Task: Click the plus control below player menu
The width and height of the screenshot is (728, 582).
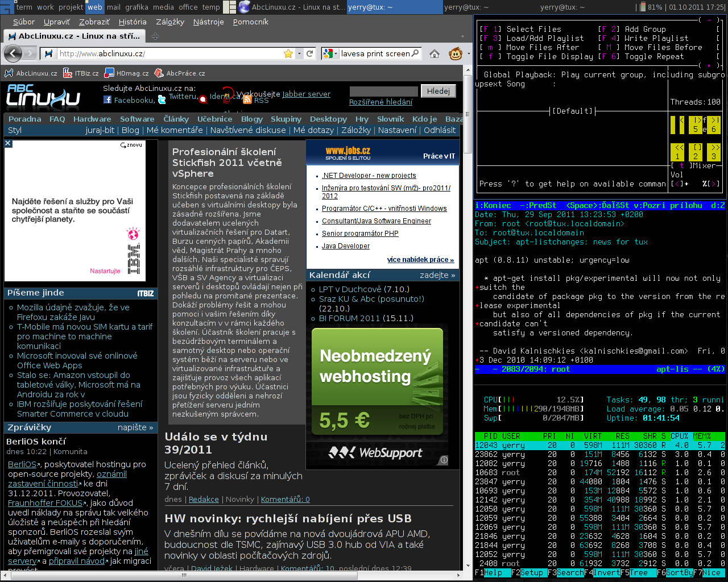Action: 709,65
